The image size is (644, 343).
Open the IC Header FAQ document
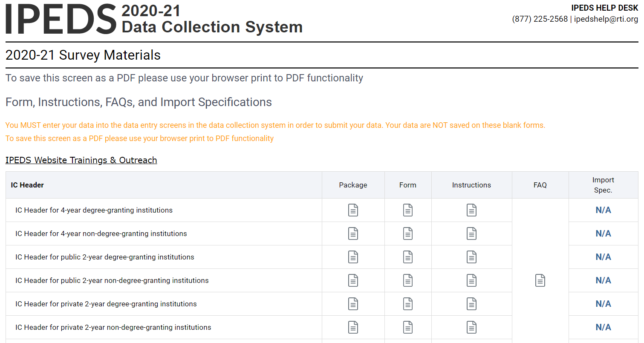[x=540, y=280]
